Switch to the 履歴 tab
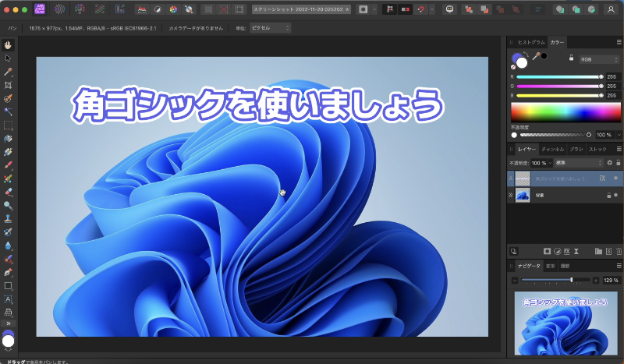The height and width of the screenshot is (364, 624). point(565,266)
